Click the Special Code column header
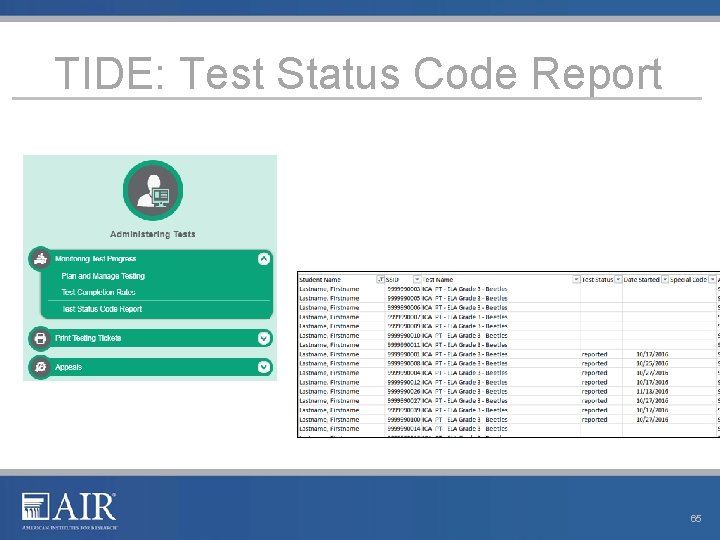Image resolution: width=720 pixels, height=540 pixels. pos(688,280)
